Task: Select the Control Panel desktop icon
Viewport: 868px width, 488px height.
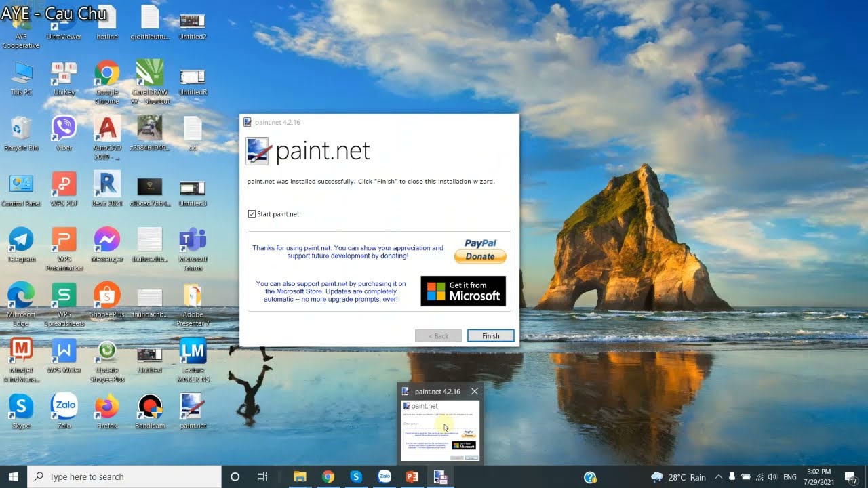Action: tap(21, 189)
